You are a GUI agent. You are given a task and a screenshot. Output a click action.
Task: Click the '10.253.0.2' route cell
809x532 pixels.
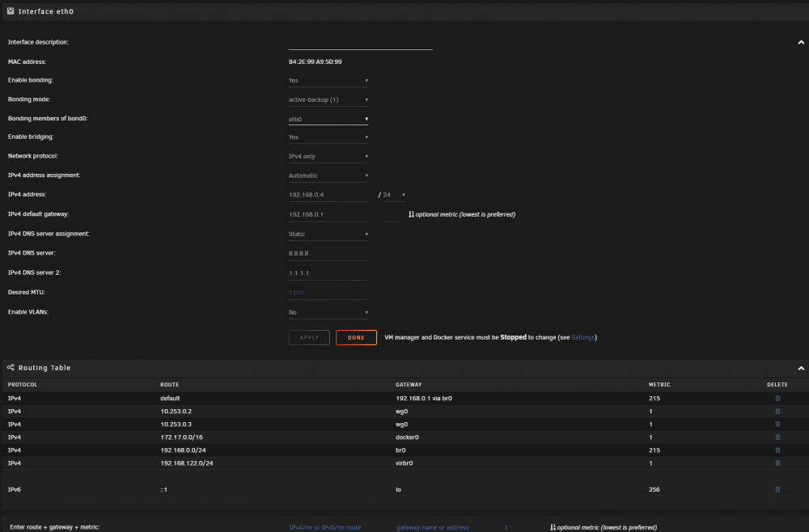176,412
